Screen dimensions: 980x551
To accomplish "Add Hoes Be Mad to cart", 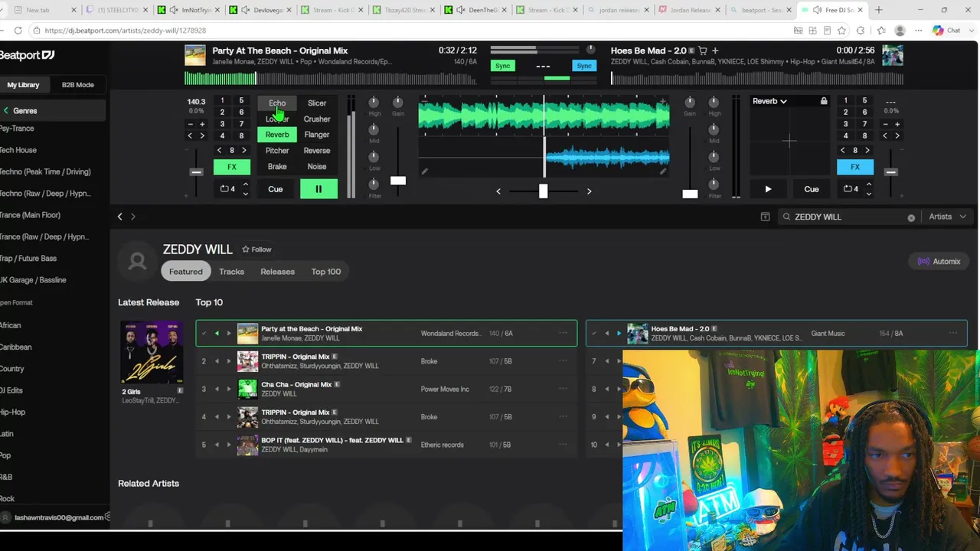I will (x=703, y=51).
